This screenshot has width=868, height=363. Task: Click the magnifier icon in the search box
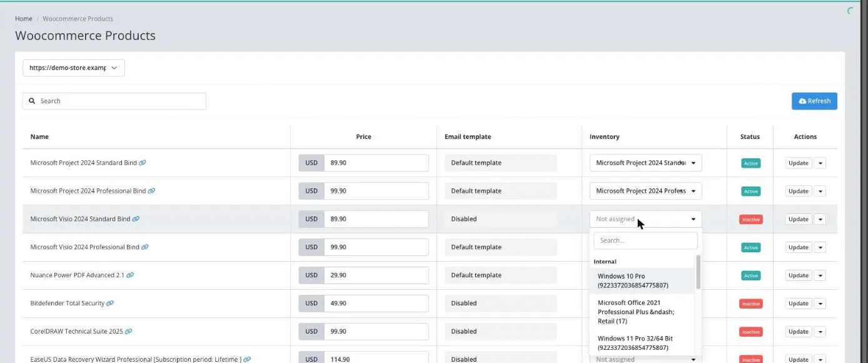click(x=32, y=101)
